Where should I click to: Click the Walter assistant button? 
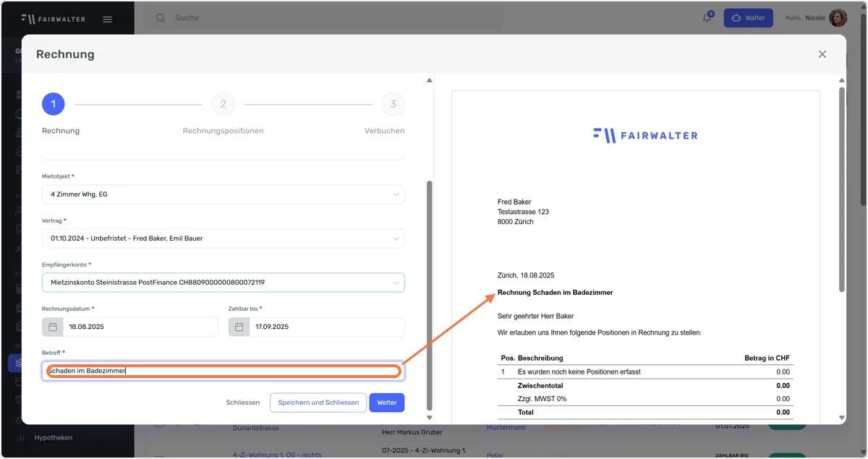tap(748, 18)
